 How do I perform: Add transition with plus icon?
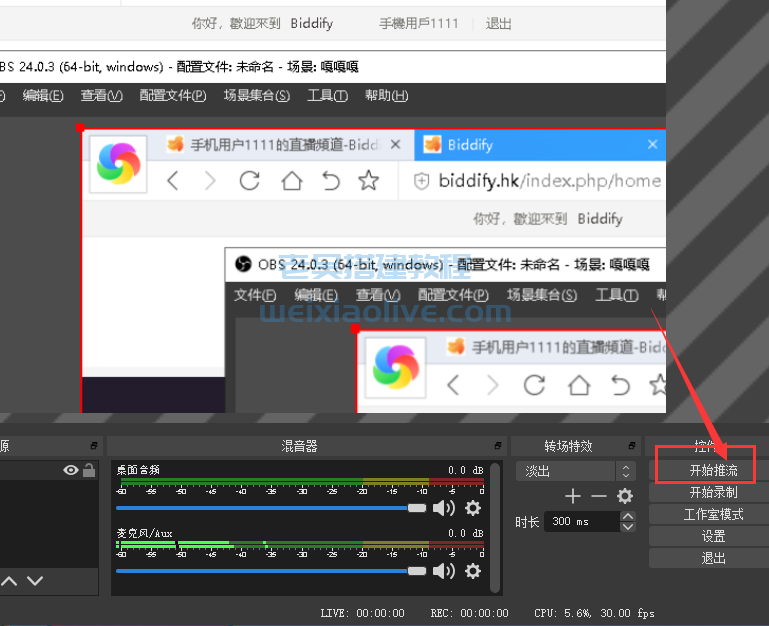click(x=573, y=496)
